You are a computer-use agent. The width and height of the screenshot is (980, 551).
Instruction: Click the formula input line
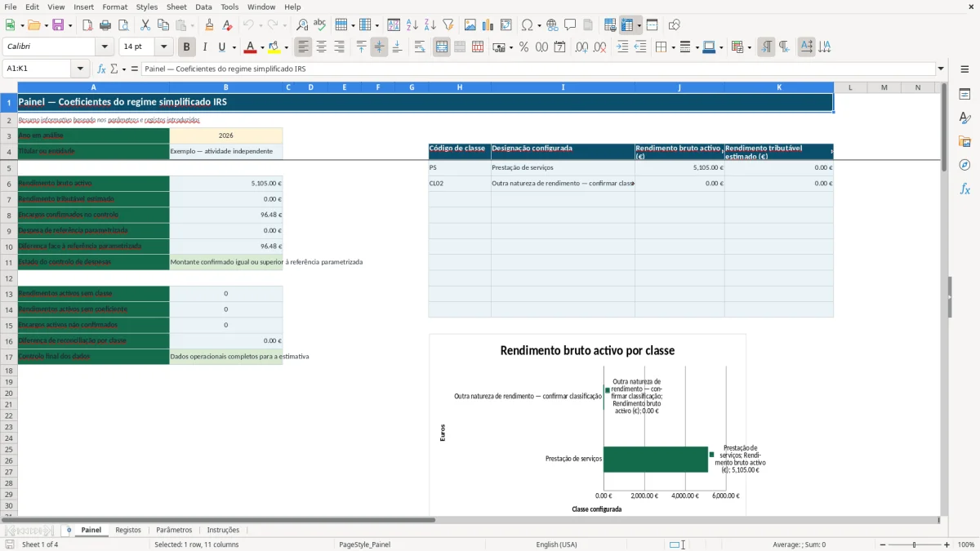[538, 69]
